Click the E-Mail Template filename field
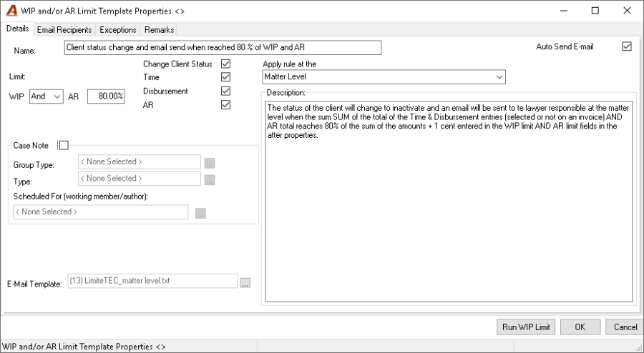This screenshot has height=353, width=644. click(x=152, y=281)
